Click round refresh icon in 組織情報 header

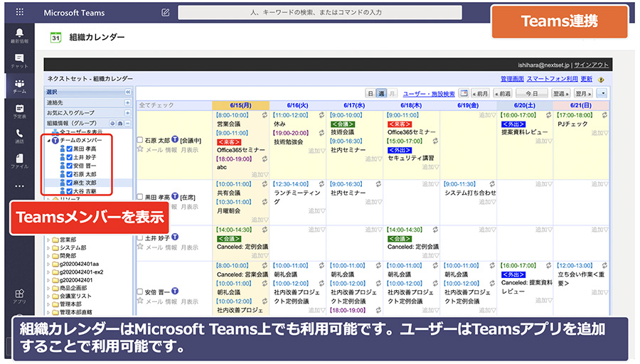(112, 123)
